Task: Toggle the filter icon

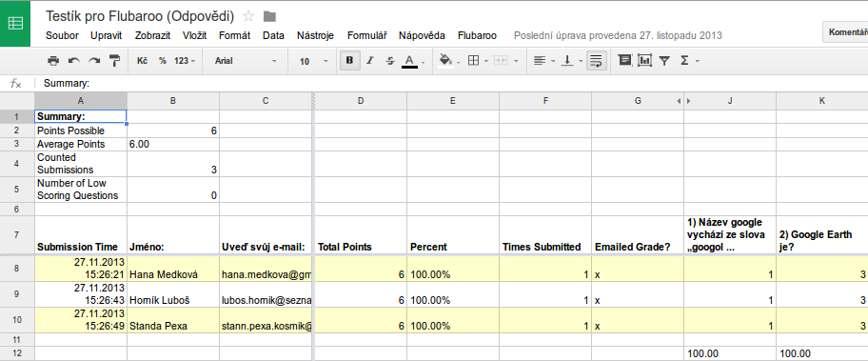Action: click(665, 61)
